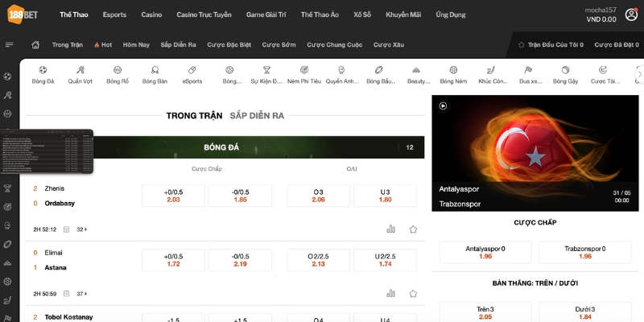
Task: Open statistics for Zhenis vs Ordabasy
Action: [390, 229]
